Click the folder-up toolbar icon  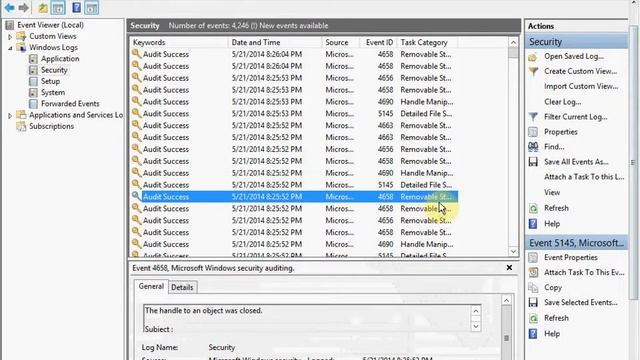click(x=43, y=7)
